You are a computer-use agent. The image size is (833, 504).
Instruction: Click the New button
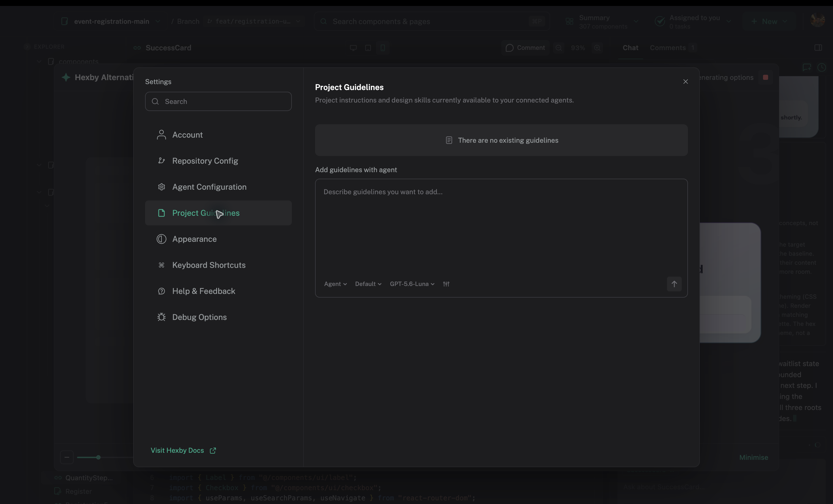[x=769, y=21]
